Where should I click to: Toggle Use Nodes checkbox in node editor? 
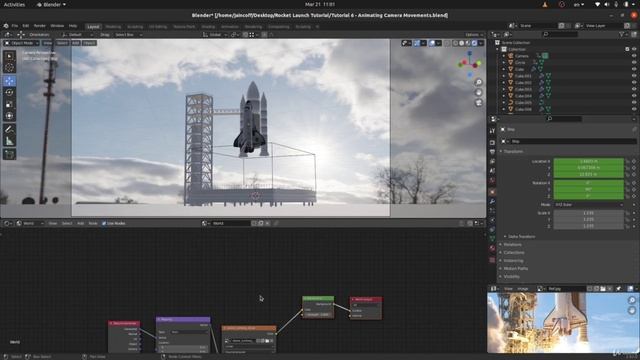[104, 223]
